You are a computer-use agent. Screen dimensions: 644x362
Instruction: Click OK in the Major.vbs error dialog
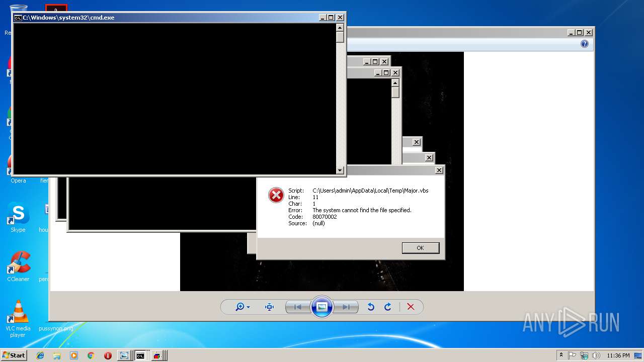pos(420,248)
